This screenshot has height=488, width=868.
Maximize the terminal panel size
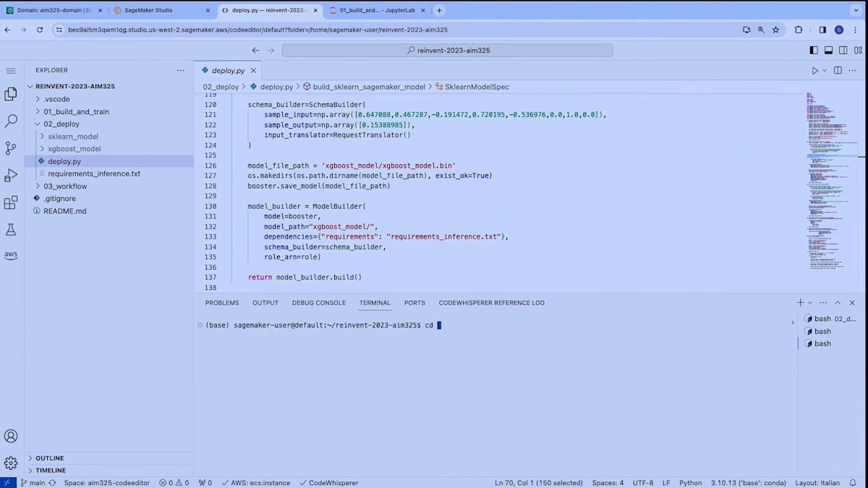click(838, 303)
